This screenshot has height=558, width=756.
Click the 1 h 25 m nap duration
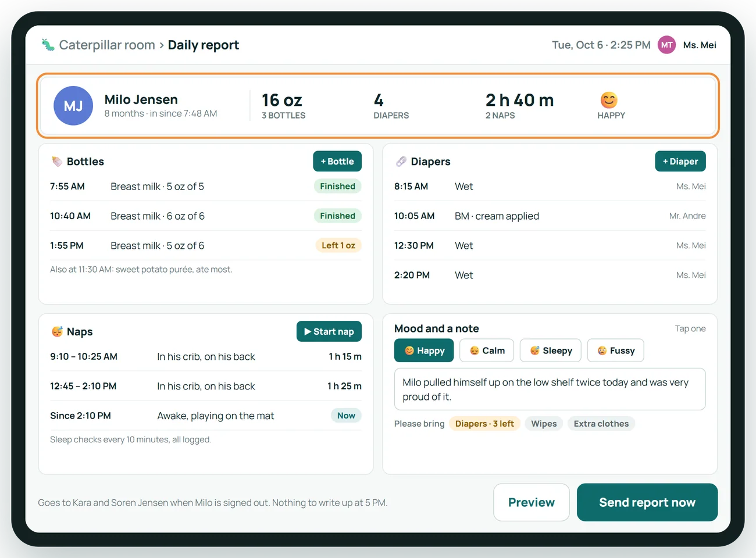point(344,387)
